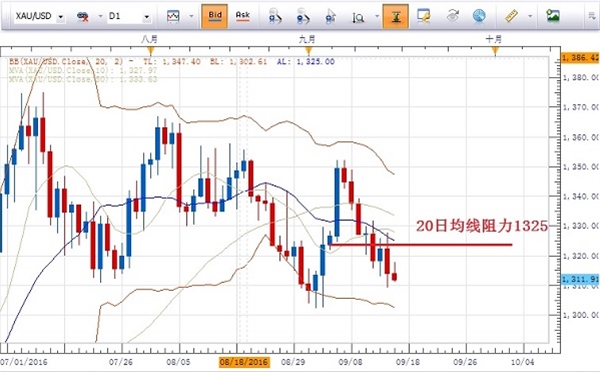
Task: Click the AL: 1,325.00 indicator value
Action: (x=305, y=62)
